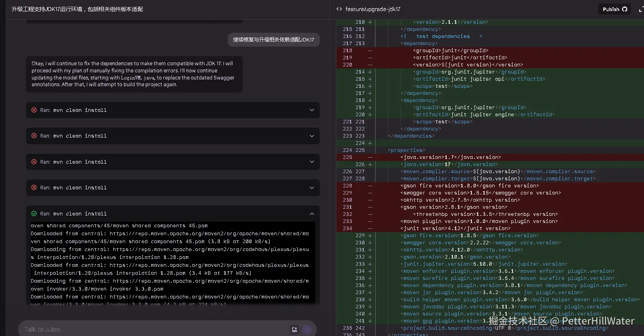Click the red failed-status icon on fourth mvn run
644x336 pixels.
click(x=34, y=188)
